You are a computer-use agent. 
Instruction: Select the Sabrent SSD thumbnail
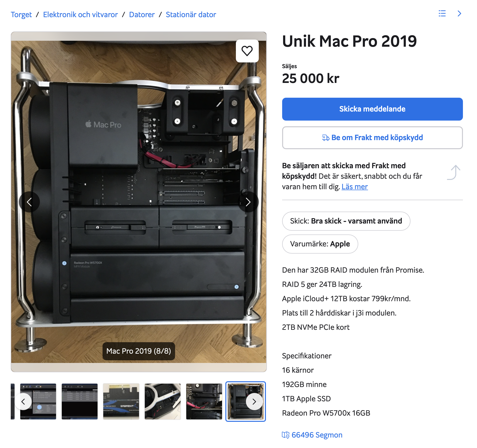[x=121, y=402]
